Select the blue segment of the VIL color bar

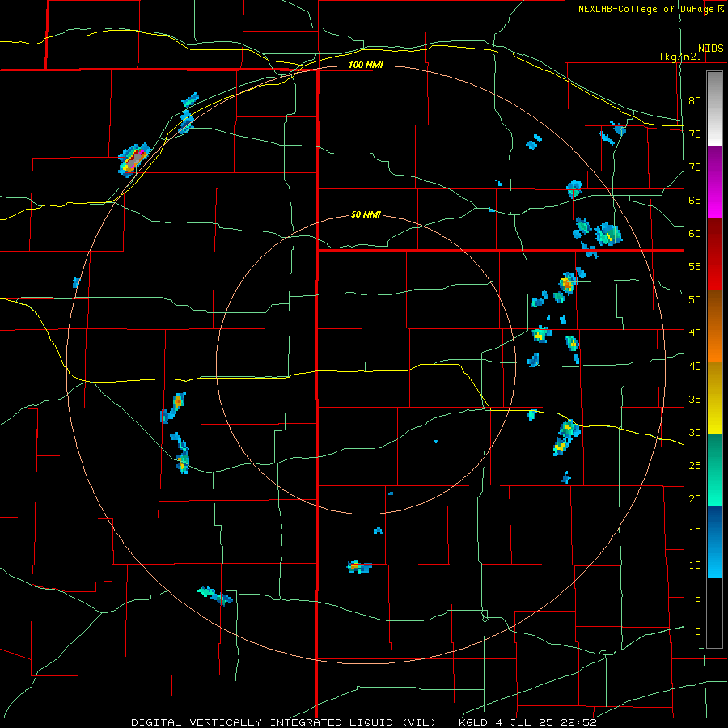714,542
